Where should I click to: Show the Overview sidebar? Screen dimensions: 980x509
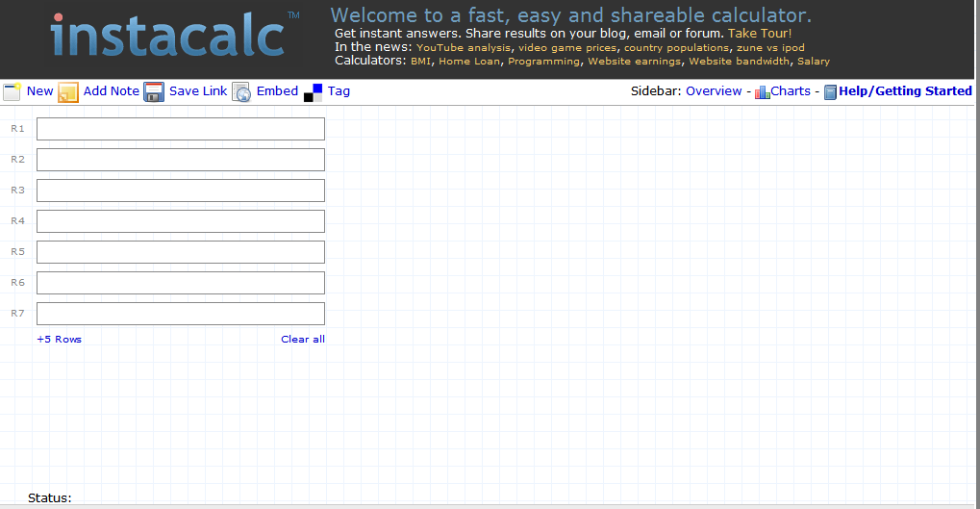point(714,91)
